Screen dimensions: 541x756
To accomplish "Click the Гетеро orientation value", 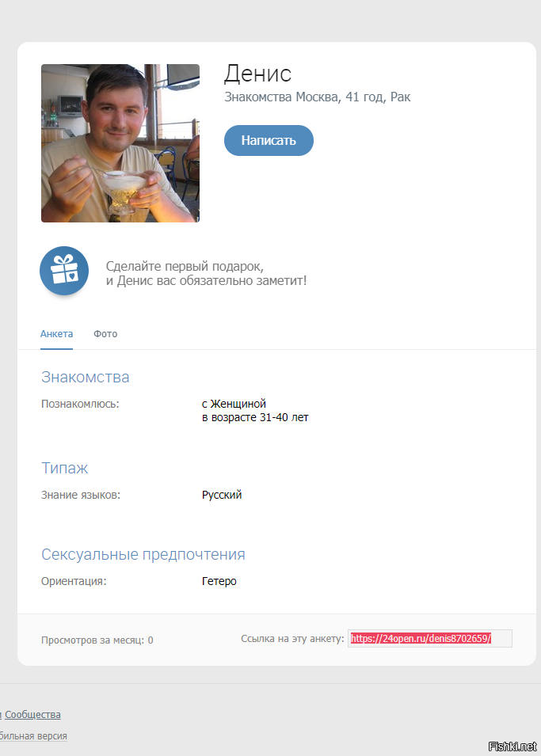I will coord(219,581).
